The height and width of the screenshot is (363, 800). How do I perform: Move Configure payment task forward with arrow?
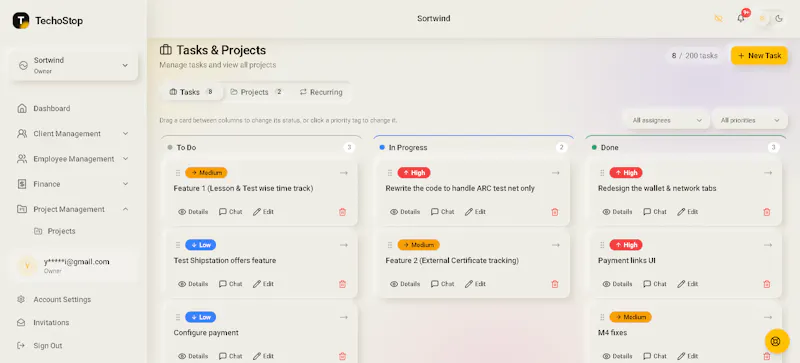click(x=344, y=317)
